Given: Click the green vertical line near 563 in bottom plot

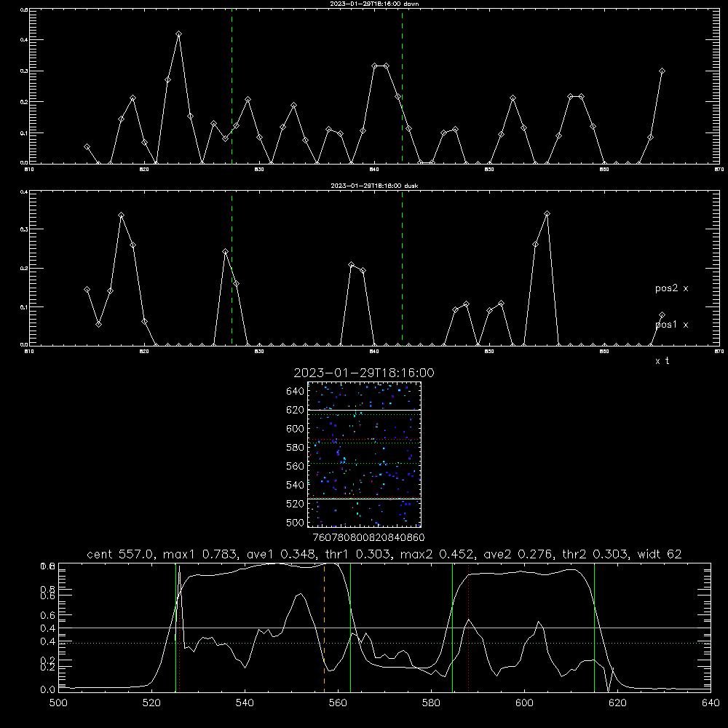Looking at the screenshot, I should pyautogui.click(x=350, y=628).
